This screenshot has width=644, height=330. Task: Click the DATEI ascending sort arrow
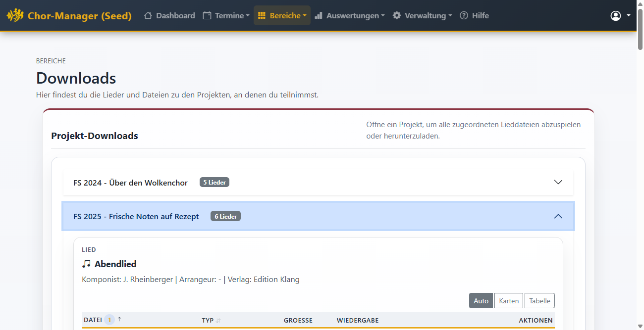pos(119,320)
